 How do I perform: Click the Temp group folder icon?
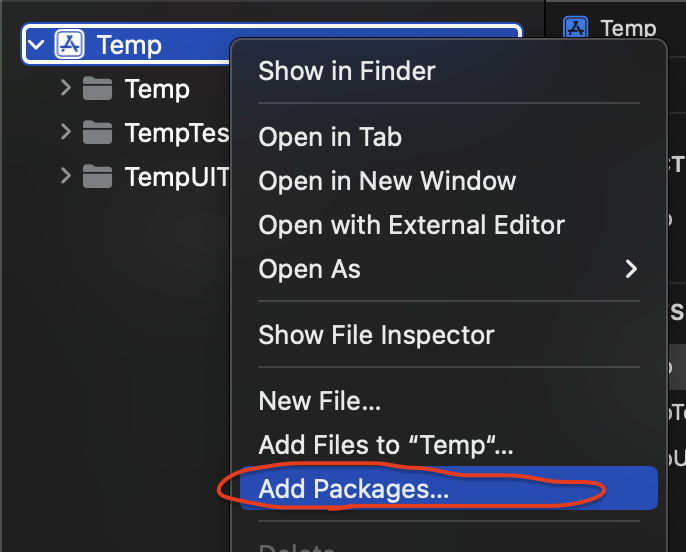pyautogui.click(x=97, y=89)
